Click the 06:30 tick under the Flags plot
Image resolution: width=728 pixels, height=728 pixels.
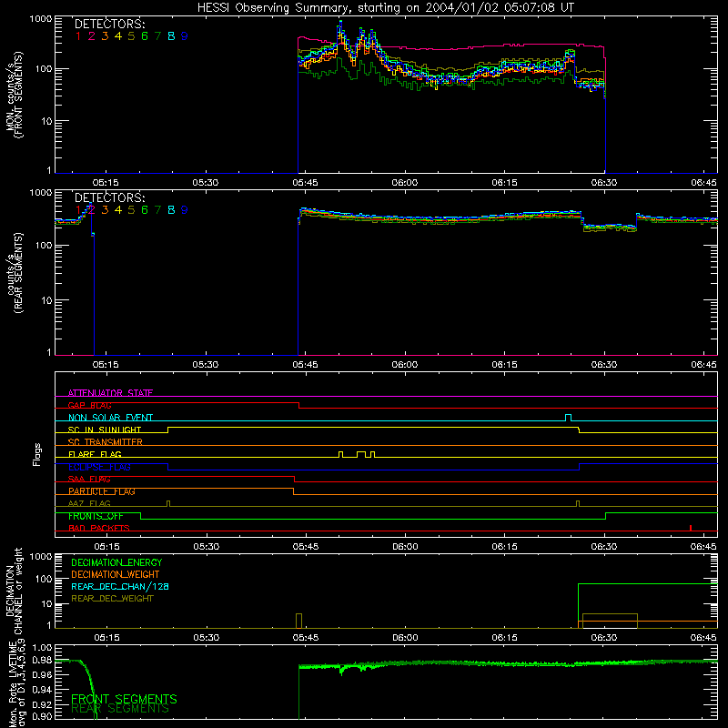(x=604, y=547)
